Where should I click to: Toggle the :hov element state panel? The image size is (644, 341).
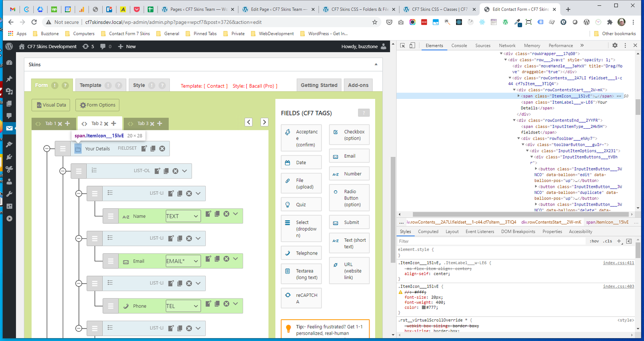click(594, 241)
